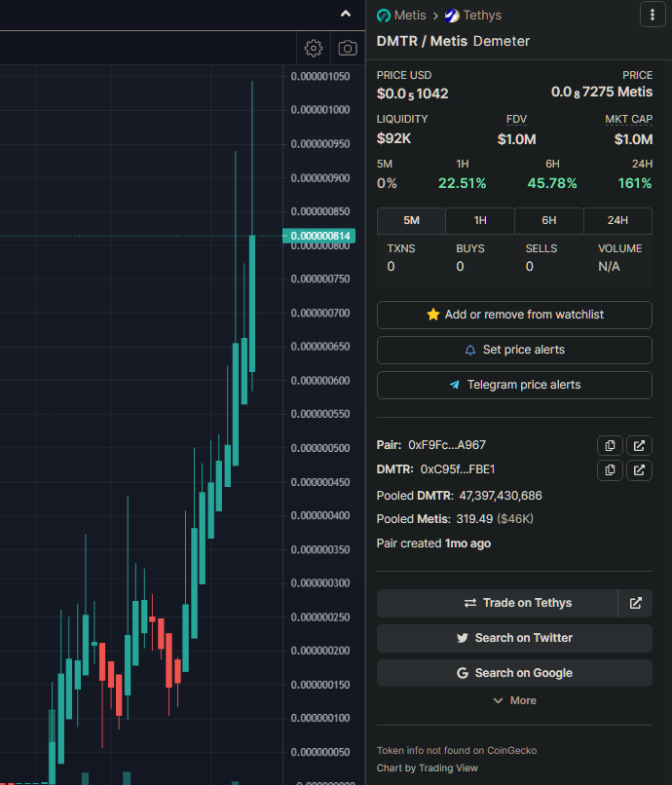This screenshot has height=785, width=672.
Task: Select the 5M stats tab
Action: pos(411,221)
